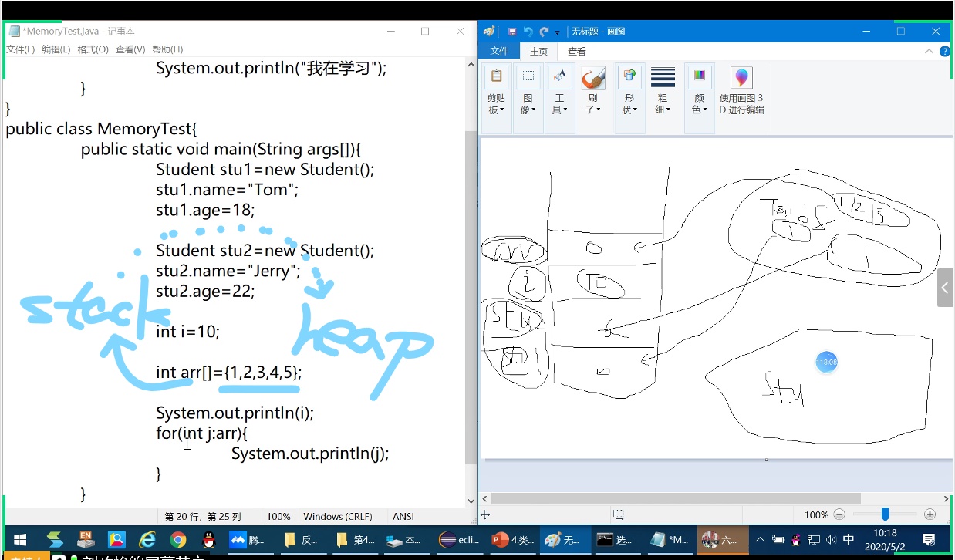This screenshot has height=560, width=955.
Task: Open Notepad's 帮助(H) menu
Action: pos(167,49)
